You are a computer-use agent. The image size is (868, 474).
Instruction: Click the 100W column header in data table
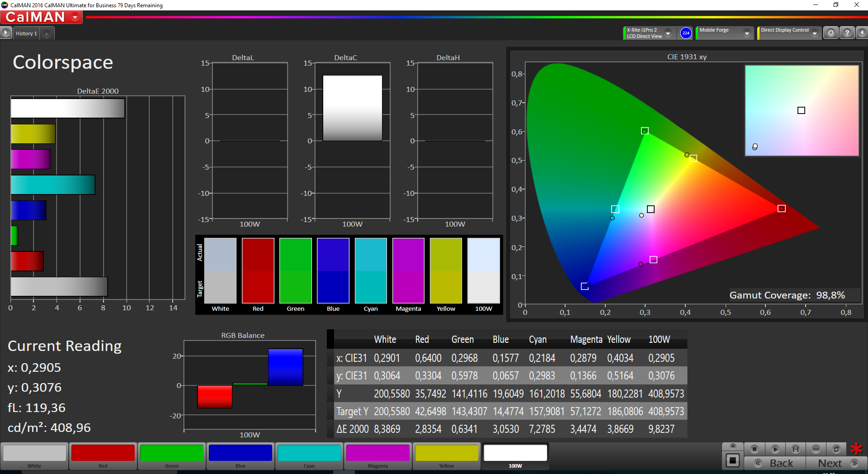(x=659, y=340)
